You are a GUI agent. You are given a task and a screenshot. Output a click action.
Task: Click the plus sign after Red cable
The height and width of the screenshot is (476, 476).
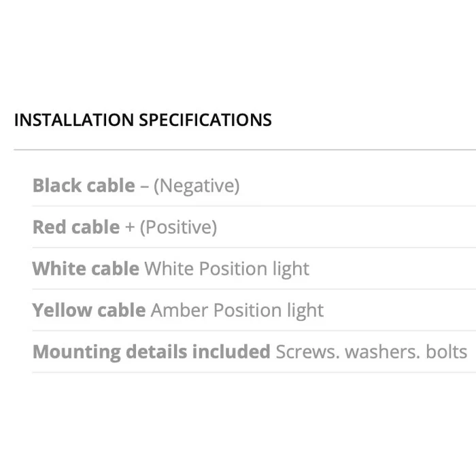(x=130, y=227)
